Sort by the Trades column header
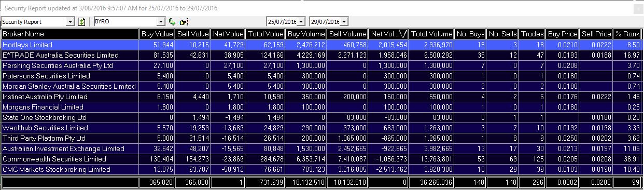644x190 pixels. click(x=533, y=34)
